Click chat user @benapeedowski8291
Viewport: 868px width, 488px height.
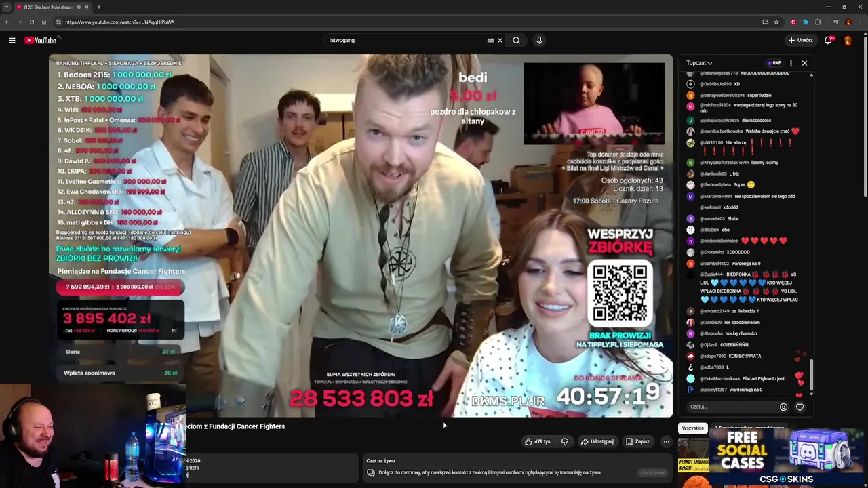click(722, 95)
